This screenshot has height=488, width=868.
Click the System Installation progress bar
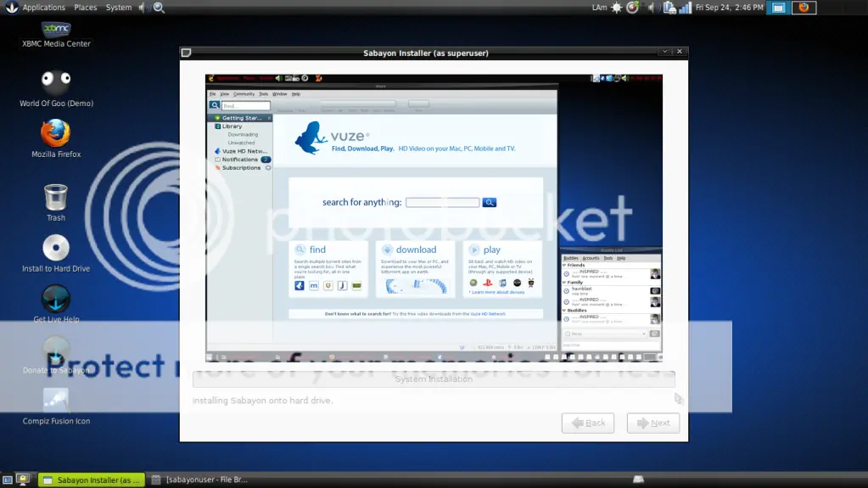[434, 379]
